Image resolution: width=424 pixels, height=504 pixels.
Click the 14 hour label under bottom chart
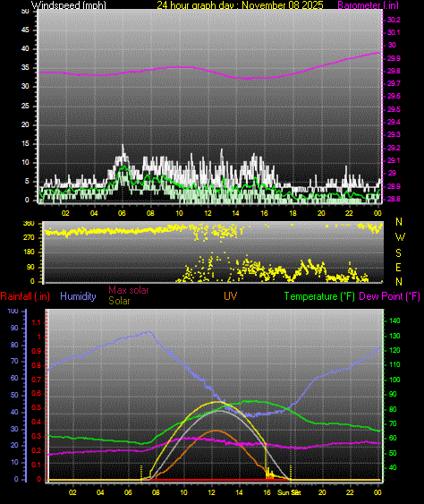(x=240, y=492)
